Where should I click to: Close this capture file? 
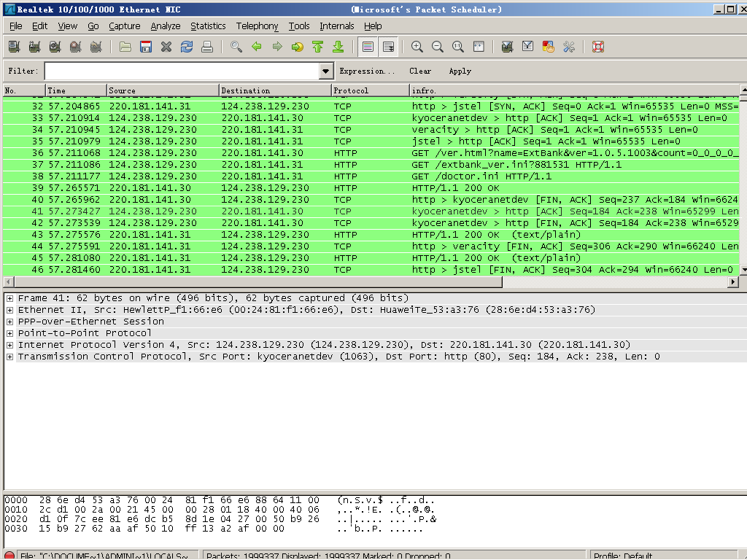pos(166,47)
